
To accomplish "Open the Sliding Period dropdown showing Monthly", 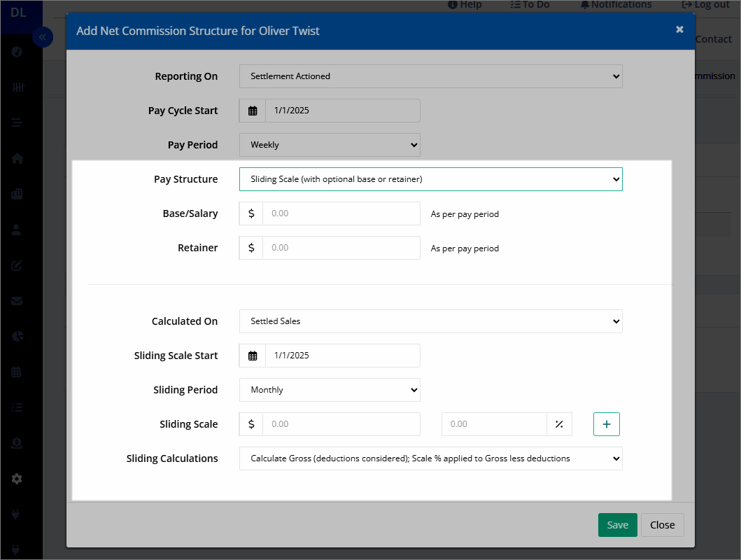I will click(330, 390).
